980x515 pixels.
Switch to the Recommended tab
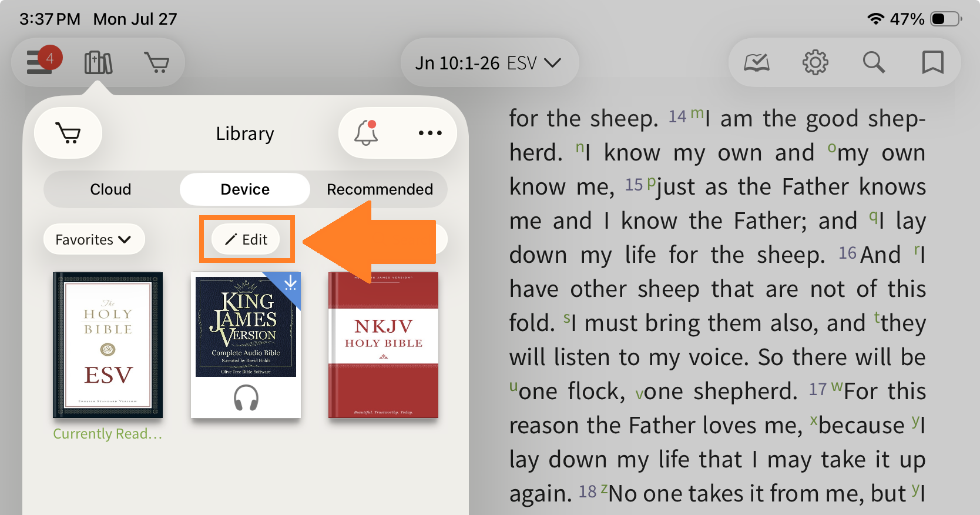click(x=380, y=189)
